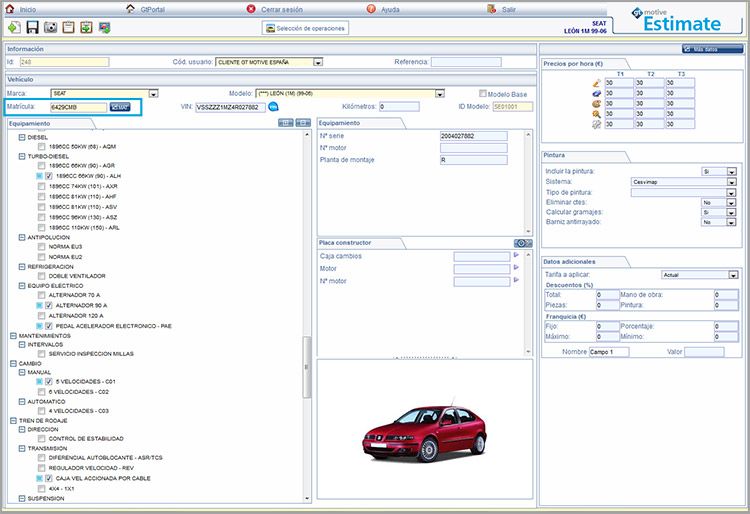Click the clipboard notes icon in toolbar
The width and height of the screenshot is (750, 514).
tap(68, 27)
